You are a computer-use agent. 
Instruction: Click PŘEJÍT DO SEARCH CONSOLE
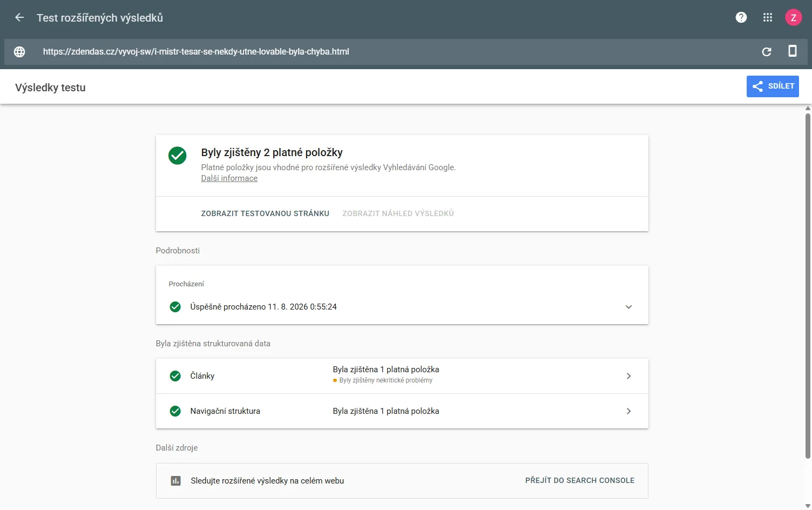580,480
